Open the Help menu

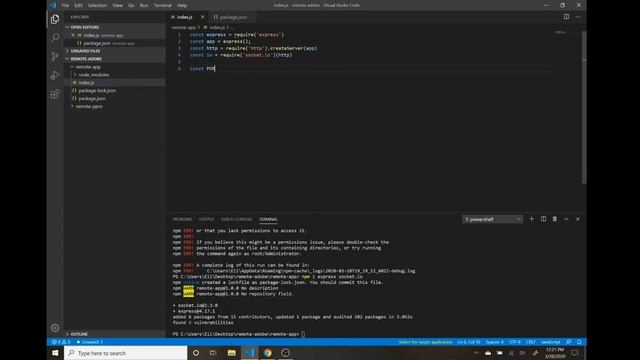click(x=182, y=5)
